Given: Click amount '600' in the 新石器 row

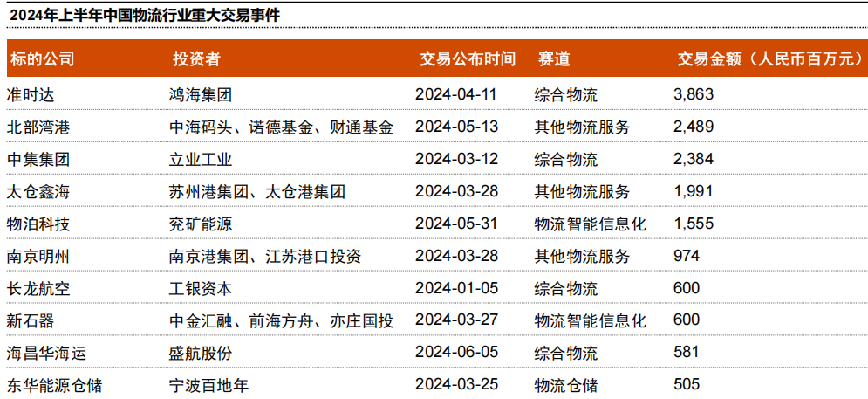Looking at the screenshot, I should coord(687,320).
